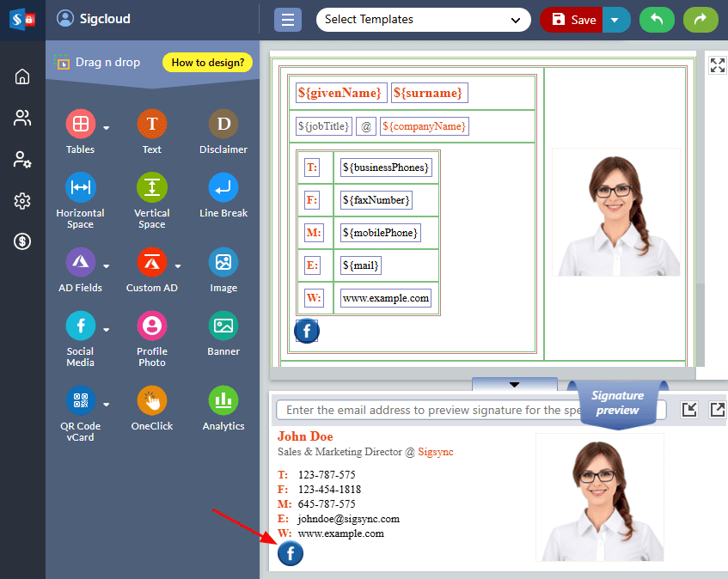Collapse the signature preview panel arrow
The image size is (728, 579).
click(x=514, y=384)
